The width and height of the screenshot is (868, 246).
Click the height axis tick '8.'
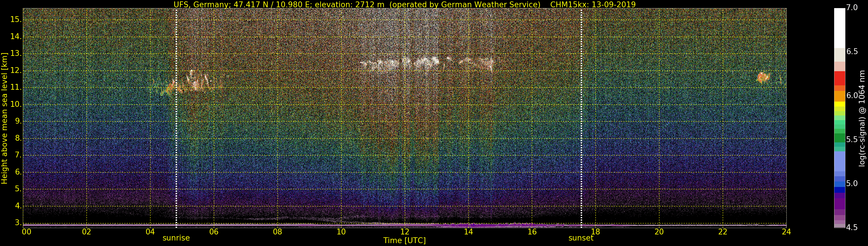18,139
